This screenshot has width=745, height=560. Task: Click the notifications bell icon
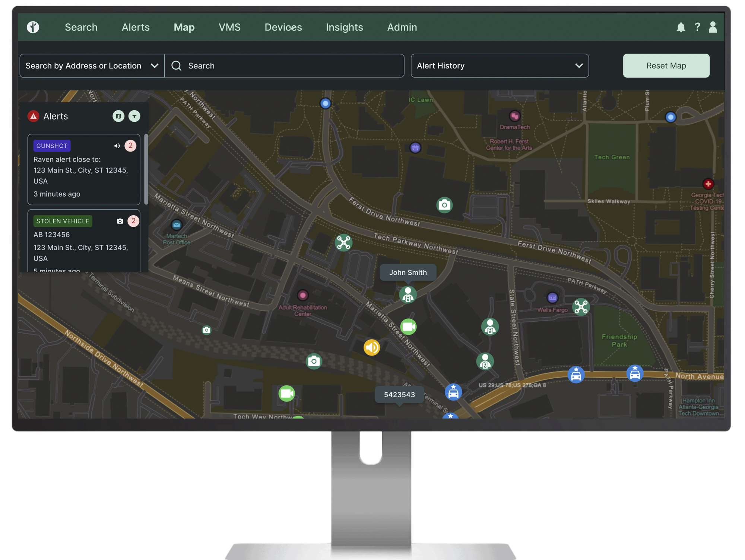(681, 27)
